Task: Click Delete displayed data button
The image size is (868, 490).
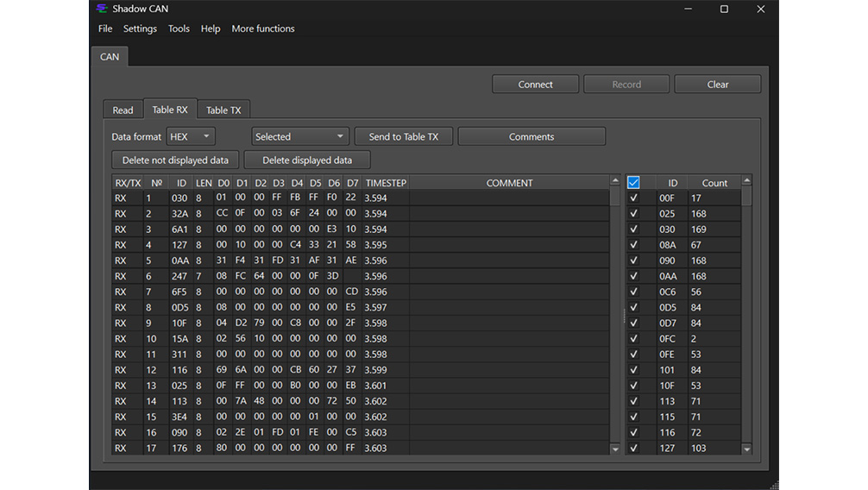Action: tap(307, 160)
